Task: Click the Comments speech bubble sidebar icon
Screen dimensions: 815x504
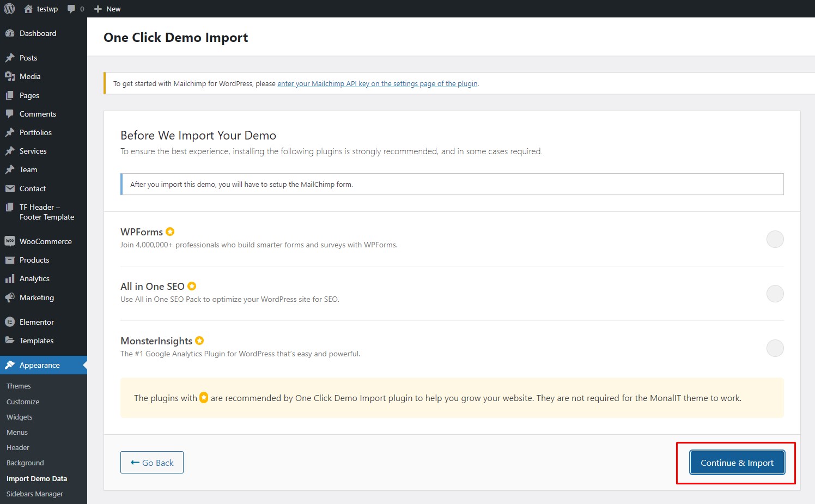Action: pos(10,114)
